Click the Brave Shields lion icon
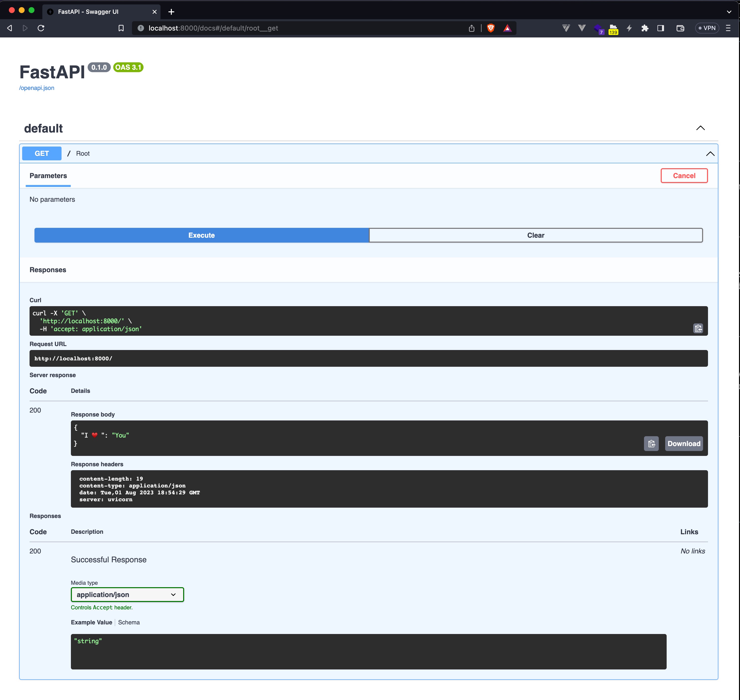 point(491,28)
